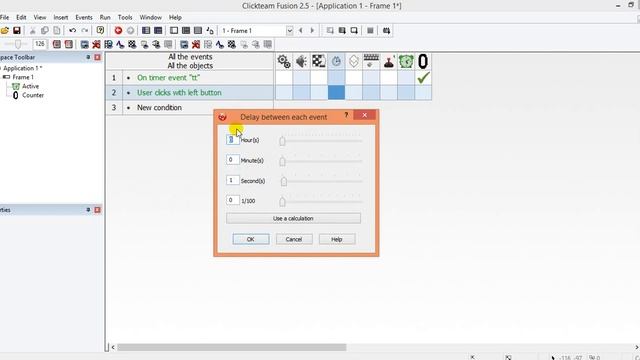Click the Minute(s) slider handle
This screenshot has width=640, height=360.
coord(282,162)
